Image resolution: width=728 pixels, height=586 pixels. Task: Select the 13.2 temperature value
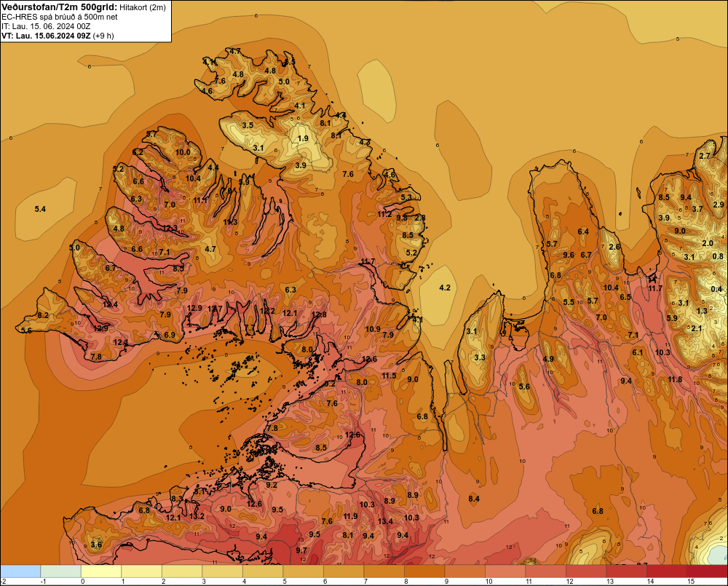[197, 516]
